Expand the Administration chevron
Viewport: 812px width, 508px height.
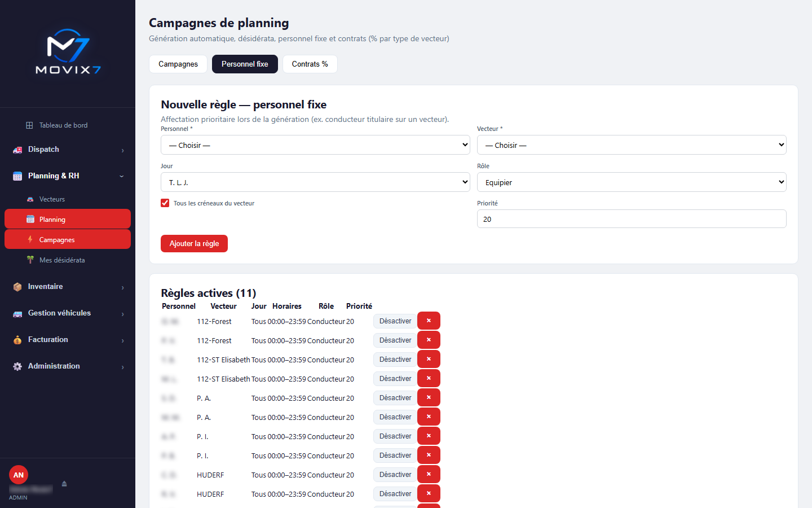pyautogui.click(x=122, y=367)
